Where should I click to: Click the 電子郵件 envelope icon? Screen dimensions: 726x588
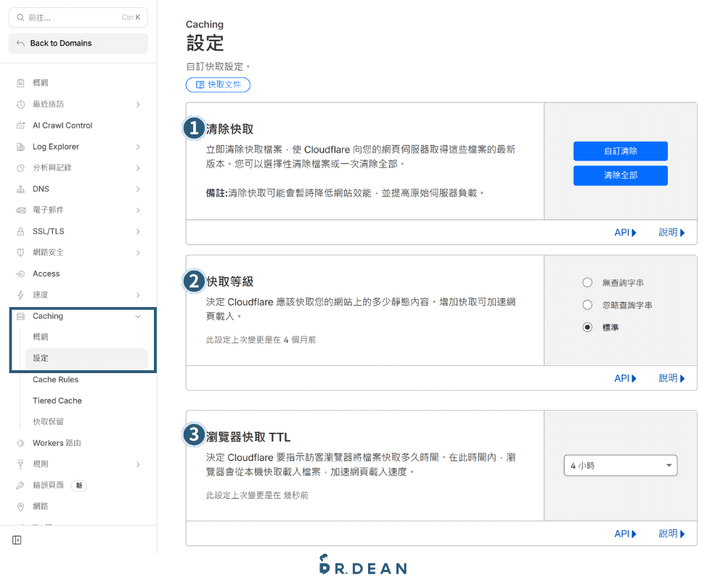20,211
